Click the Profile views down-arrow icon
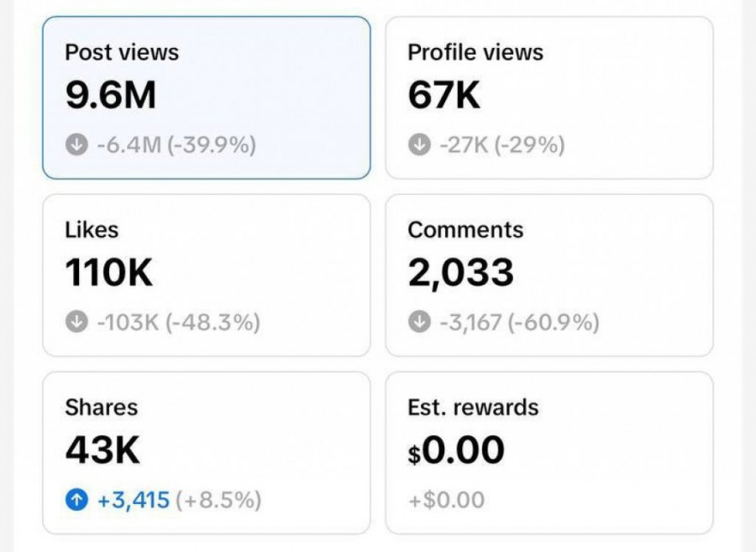756x552 pixels. [x=419, y=145]
